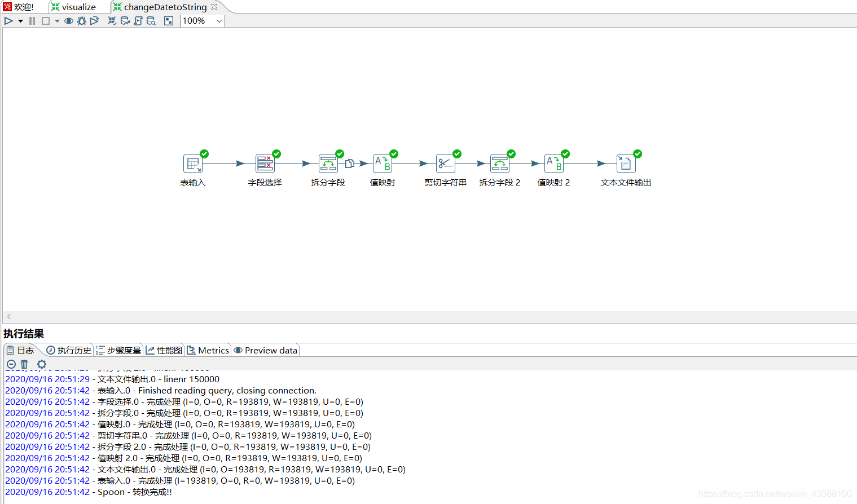Image resolution: width=857 pixels, height=504 pixels.
Task: Click the 剪切字符串 step label
Action: (x=446, y=183)
